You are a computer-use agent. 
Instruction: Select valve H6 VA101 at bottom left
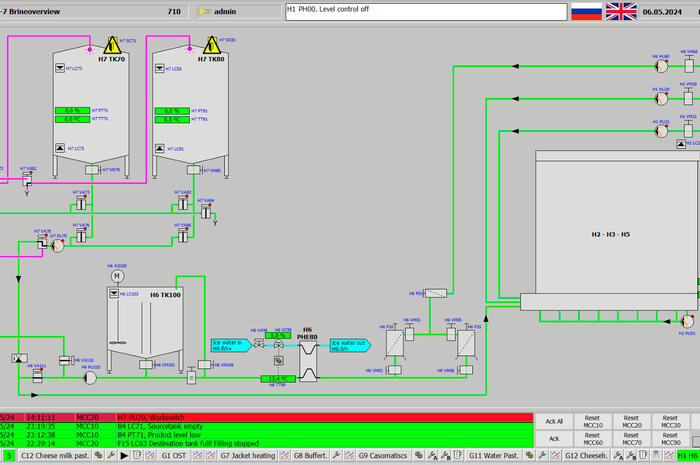point(38,375)
